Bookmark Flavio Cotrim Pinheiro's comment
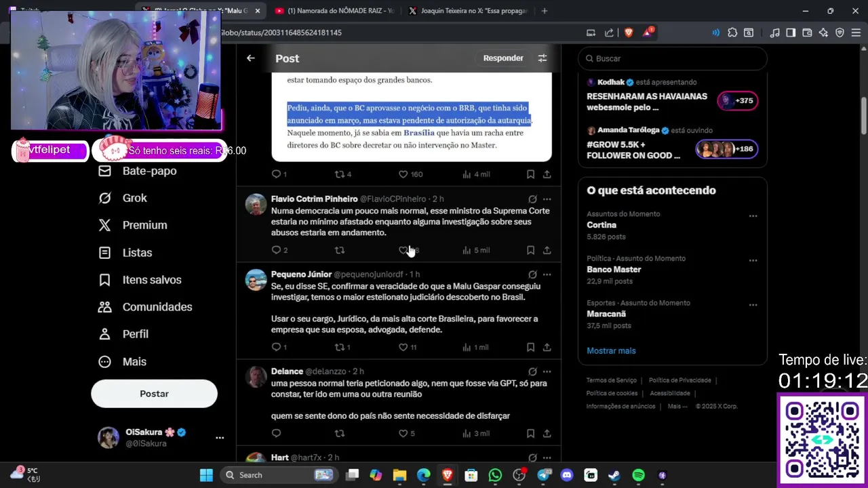The image size is (868, 488). coord(530,250)
